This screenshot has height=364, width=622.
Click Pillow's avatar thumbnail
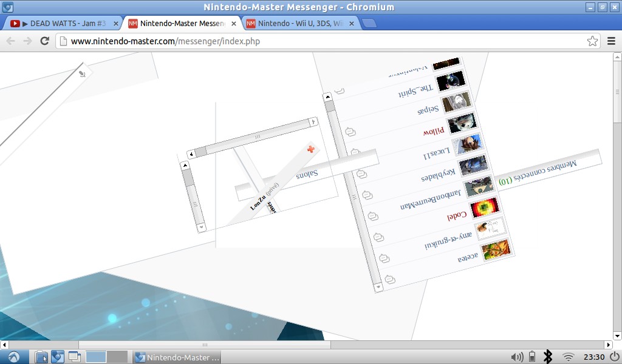tap(462, 123)
